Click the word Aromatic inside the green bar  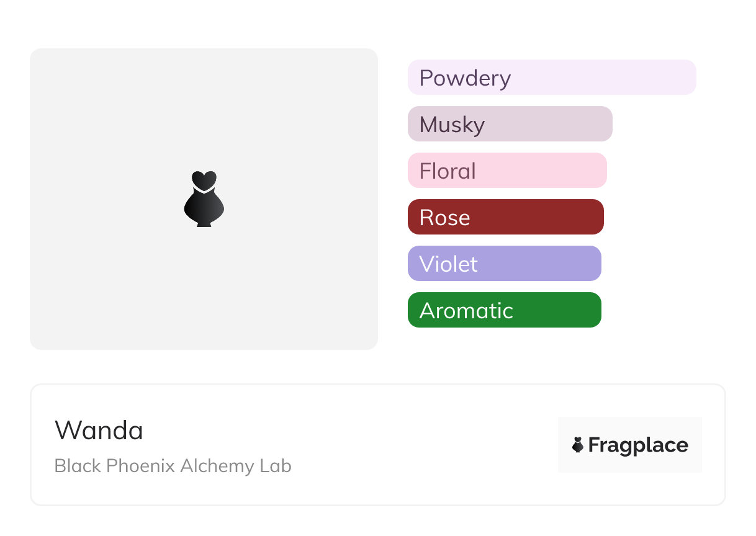pos(466,310)
